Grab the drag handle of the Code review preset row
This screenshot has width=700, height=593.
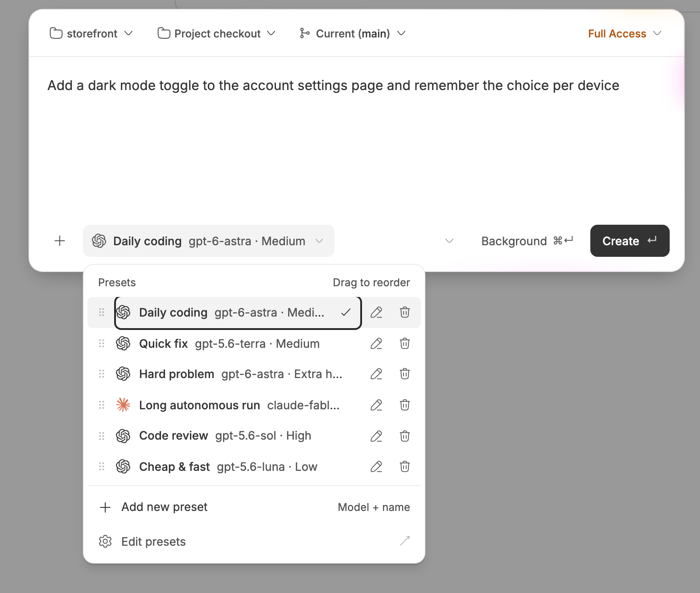click(102, 436)
